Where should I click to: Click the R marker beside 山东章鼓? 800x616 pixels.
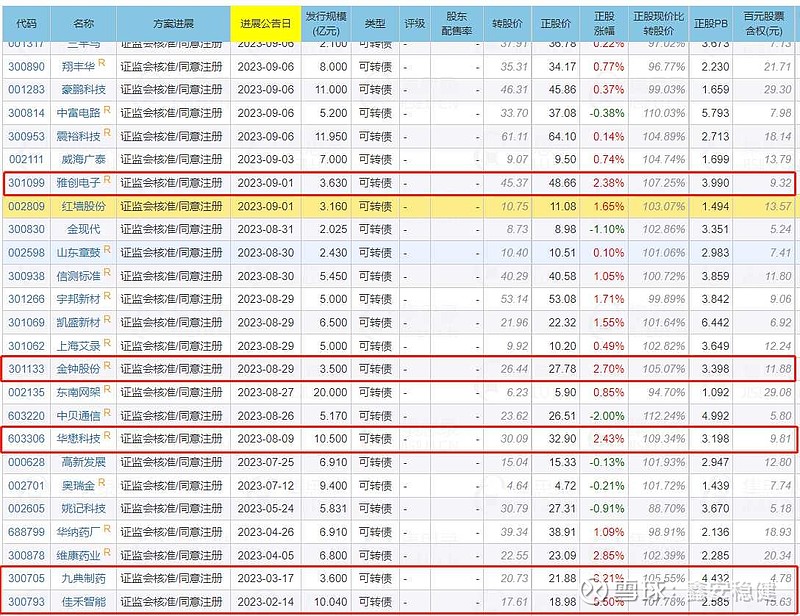(x=107, y=249)
